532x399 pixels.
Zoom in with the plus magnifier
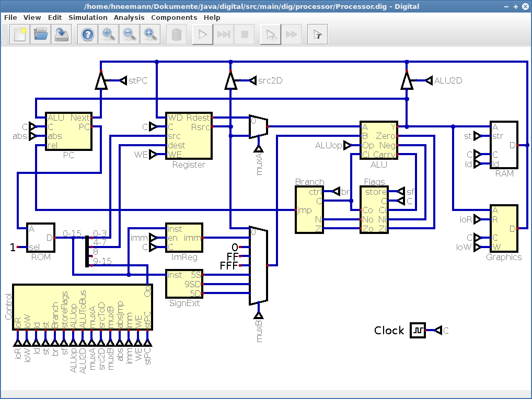pos(109,34)
